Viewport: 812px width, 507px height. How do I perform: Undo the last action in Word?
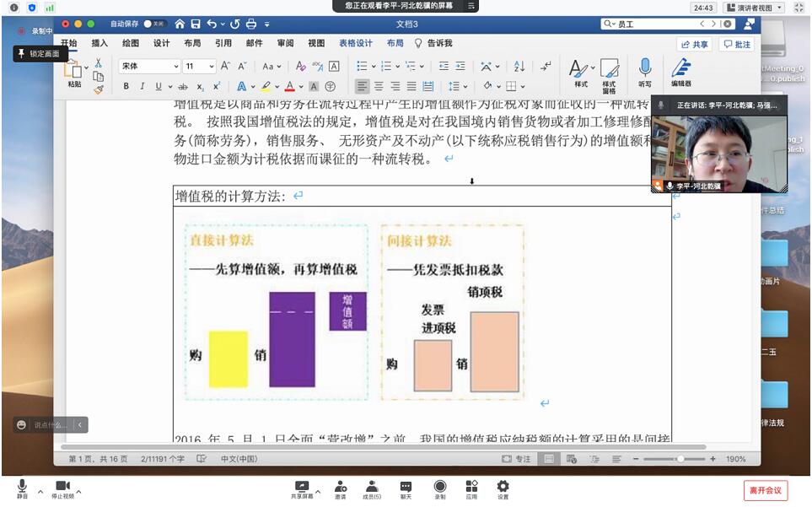212,24
